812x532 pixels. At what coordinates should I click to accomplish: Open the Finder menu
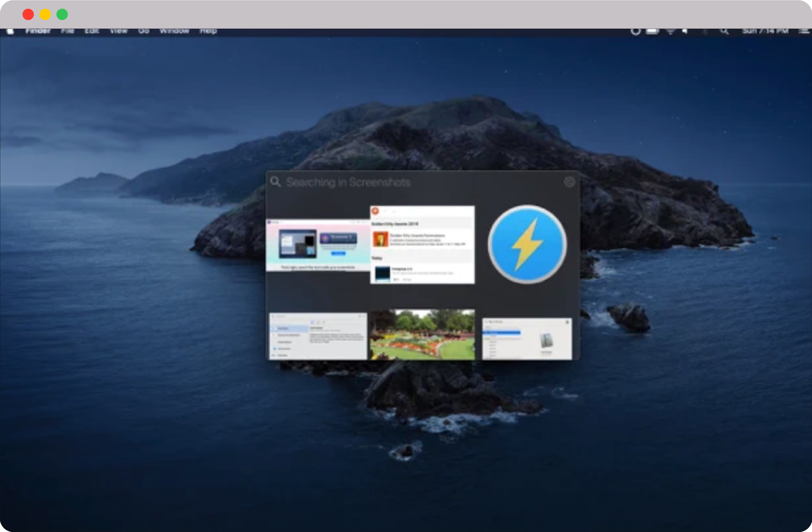click(38, 31)
